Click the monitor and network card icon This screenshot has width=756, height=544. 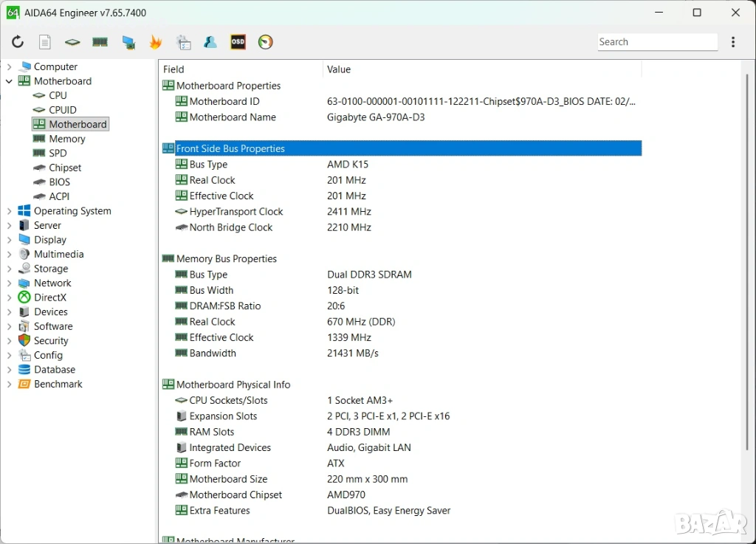coord(128,42)
